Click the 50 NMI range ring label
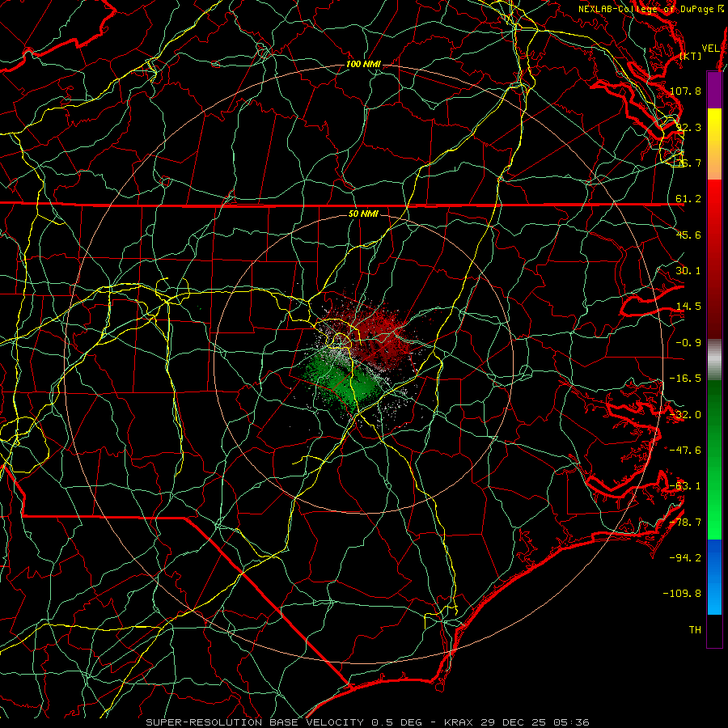This screenshot has width=728, height=728. pyautogui.click(x=363, y=214)
